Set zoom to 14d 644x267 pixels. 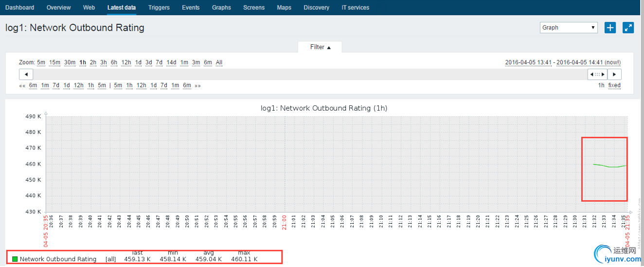(171, 62)
